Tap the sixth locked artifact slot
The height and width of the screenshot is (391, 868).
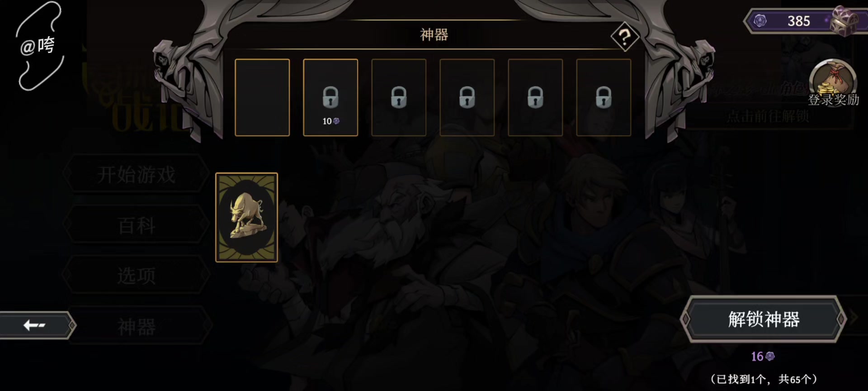[604, 97]
